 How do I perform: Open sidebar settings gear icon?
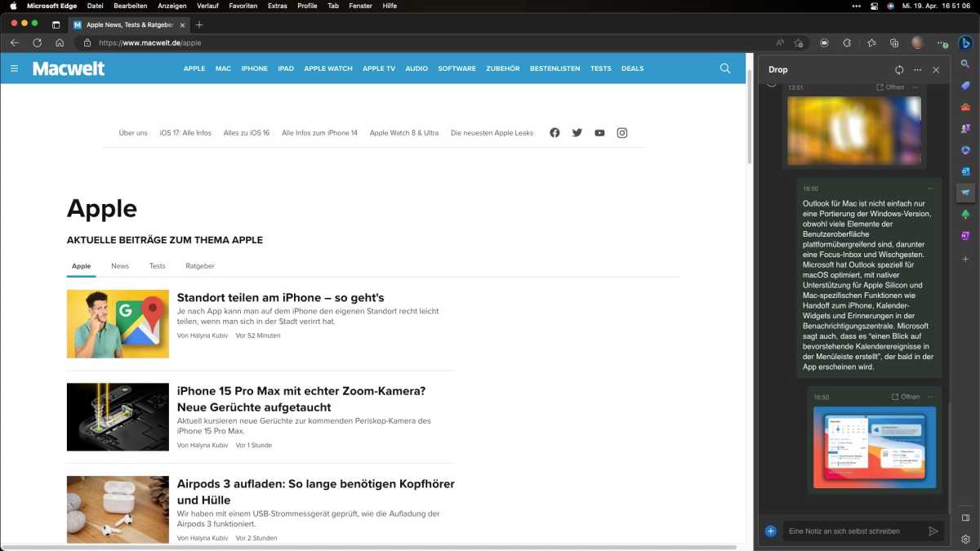[965, 539]
